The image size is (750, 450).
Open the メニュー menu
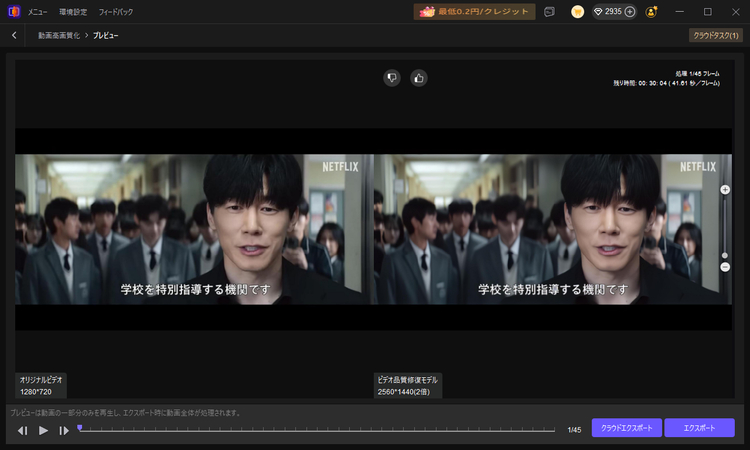37,12
